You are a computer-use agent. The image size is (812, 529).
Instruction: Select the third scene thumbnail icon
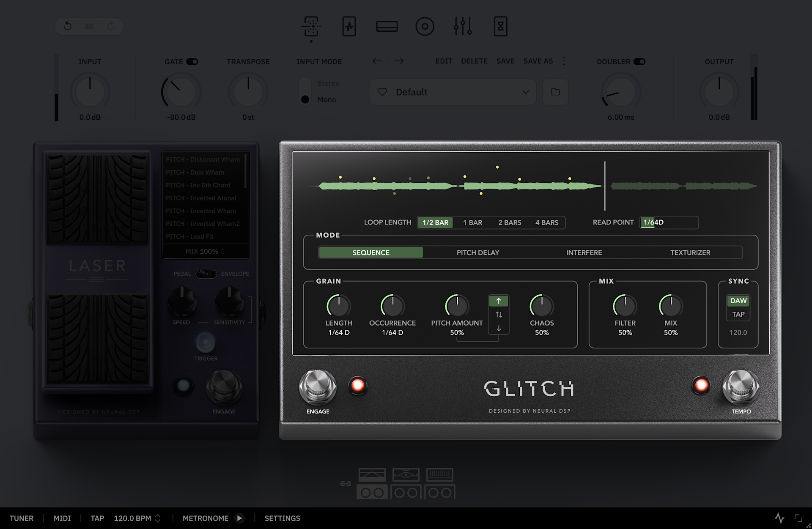click(x=440, y=475)
